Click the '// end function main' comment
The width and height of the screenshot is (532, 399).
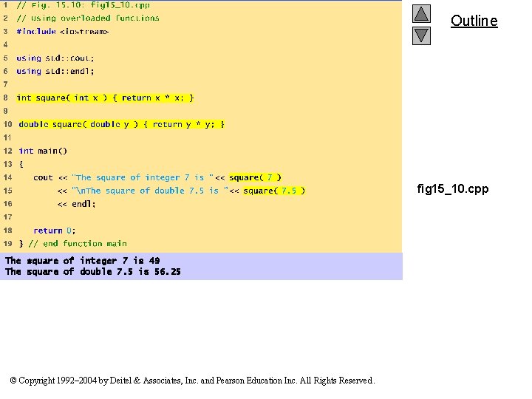(x=78, y=244)
